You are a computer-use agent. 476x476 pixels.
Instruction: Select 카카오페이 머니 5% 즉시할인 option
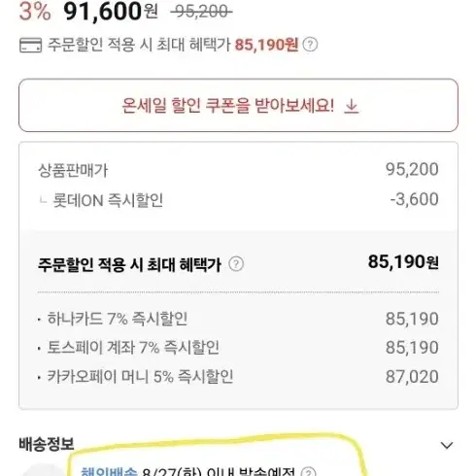click(x=238, y=377)
